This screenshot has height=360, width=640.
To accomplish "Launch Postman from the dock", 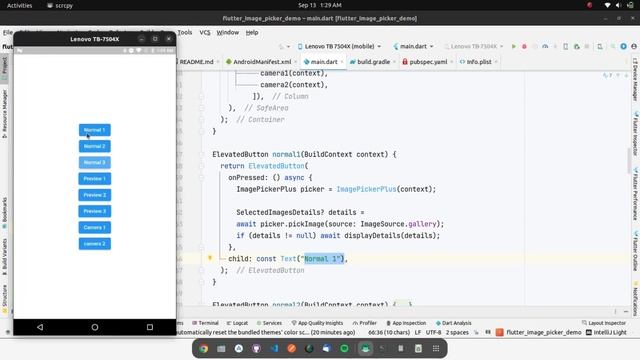I will (291, 349).
